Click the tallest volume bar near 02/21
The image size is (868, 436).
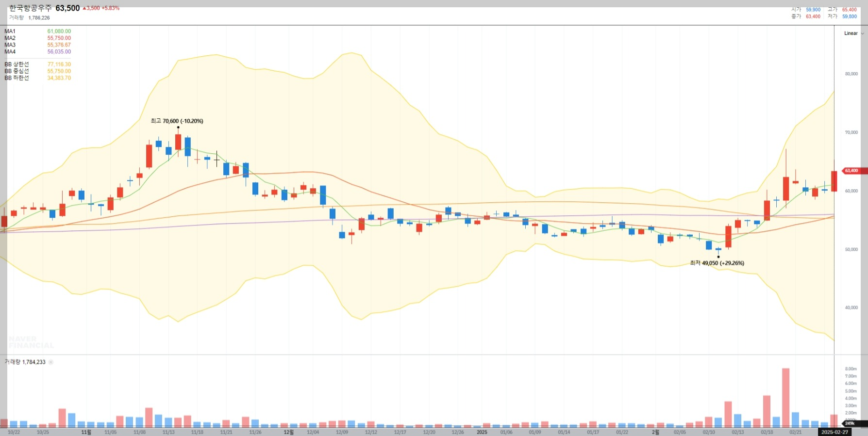point(785,398)
